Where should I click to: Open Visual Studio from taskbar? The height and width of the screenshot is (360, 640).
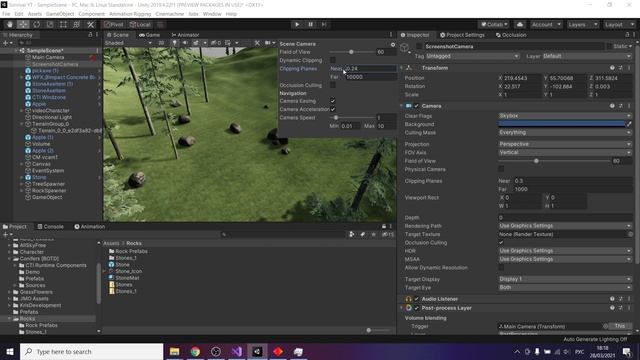(237, 351)
